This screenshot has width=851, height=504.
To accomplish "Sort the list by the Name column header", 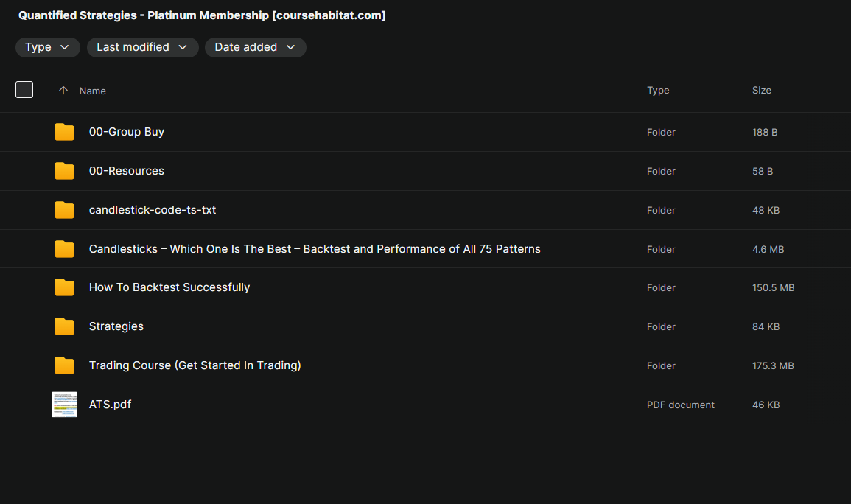I will [x=92, y=91].
